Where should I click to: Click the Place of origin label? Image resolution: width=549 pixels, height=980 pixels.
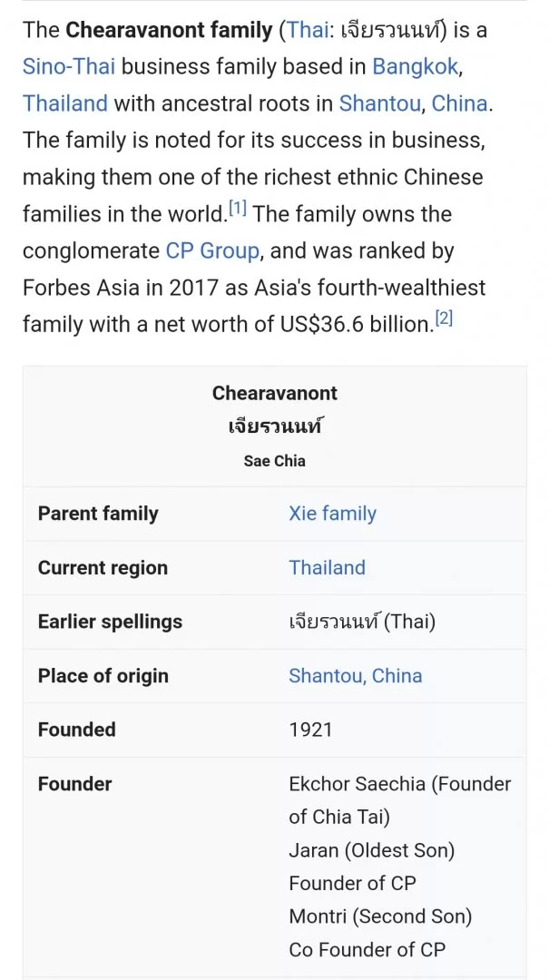(103, 676)
